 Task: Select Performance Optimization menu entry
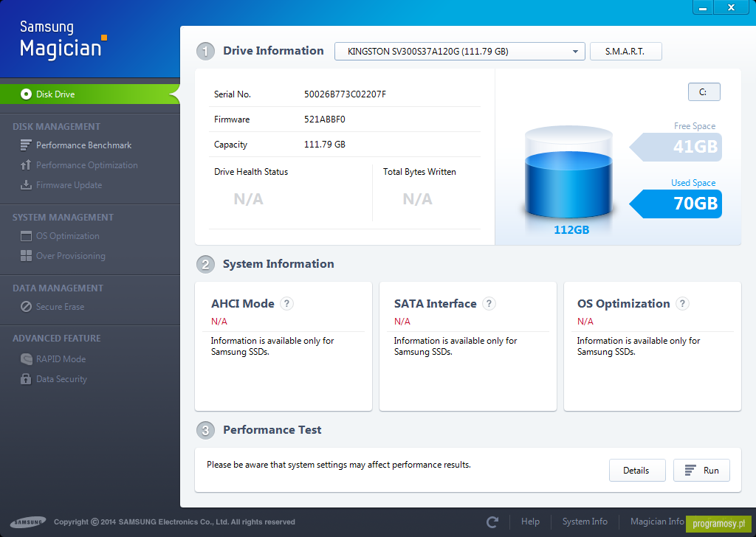pyautogui.click(x=87, y=165)
